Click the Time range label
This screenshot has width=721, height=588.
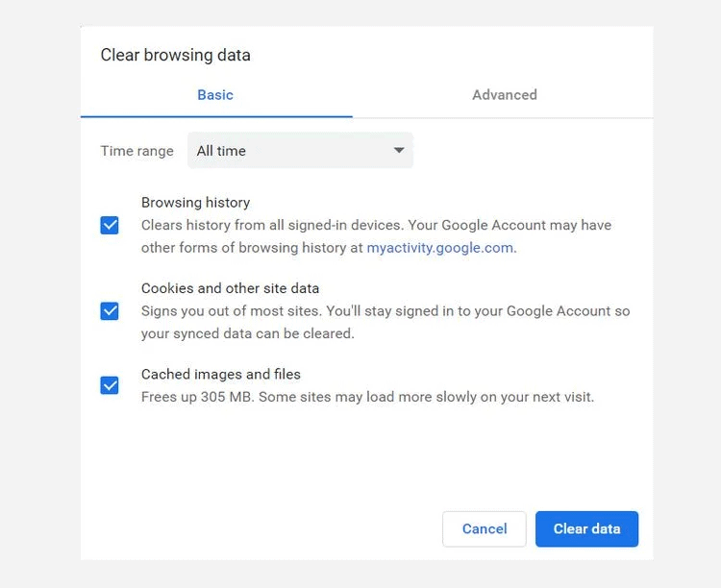tap(137, 151)
